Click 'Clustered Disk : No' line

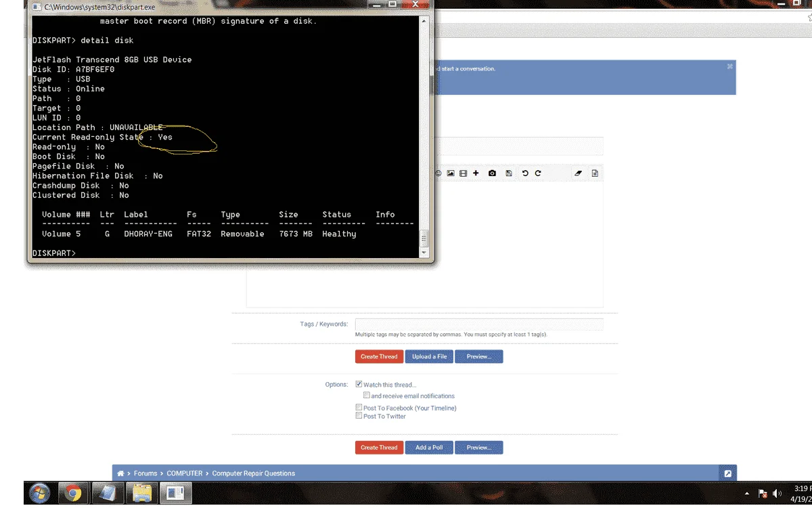[x=81, y=195]
